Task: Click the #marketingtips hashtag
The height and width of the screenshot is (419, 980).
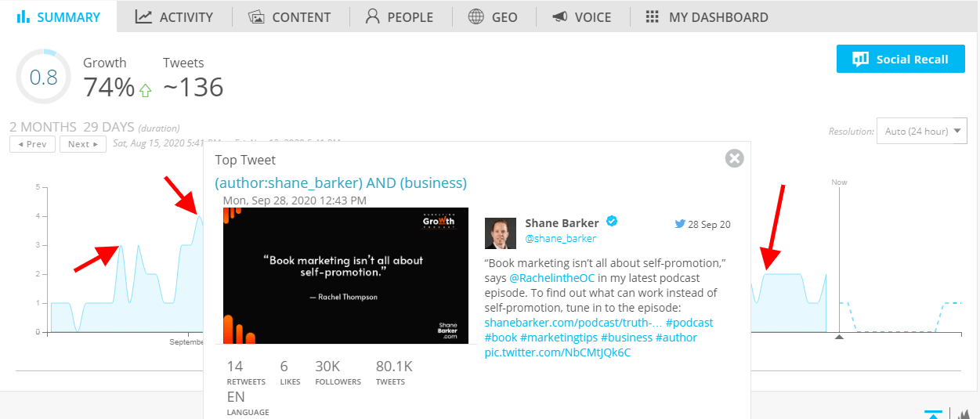Action: pyautogui.click(x=559, y=338)
